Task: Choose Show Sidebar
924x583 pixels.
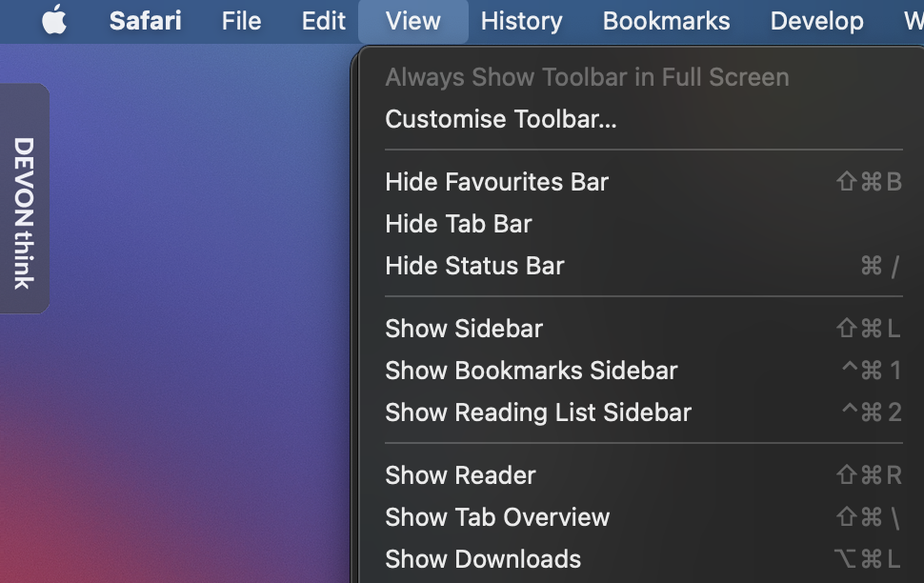Action: coord(644,329)
